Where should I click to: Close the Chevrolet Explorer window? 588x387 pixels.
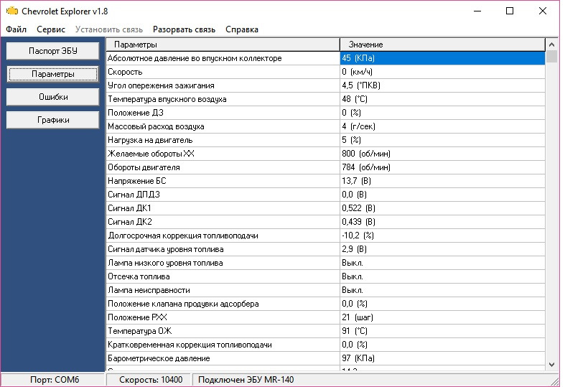tap(542, 11)
